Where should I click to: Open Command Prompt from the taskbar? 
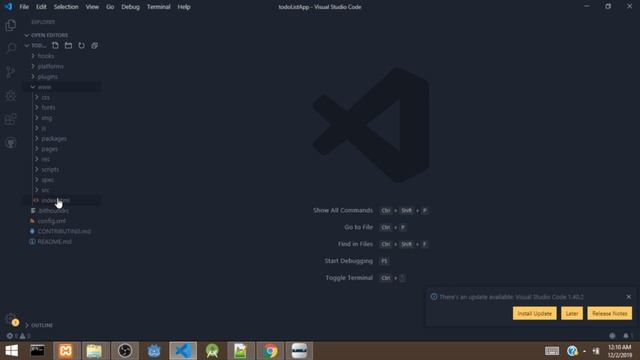(x=38, y=351)
